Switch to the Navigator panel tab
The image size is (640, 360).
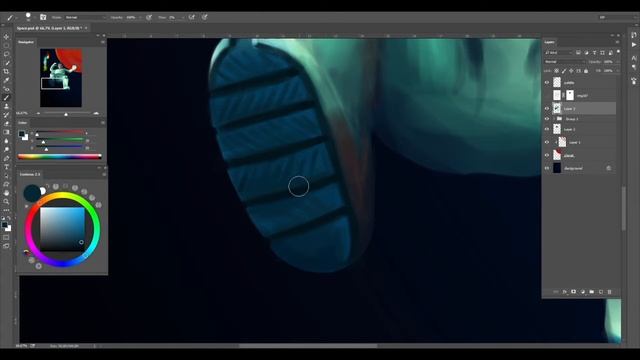click(x=26, y=42)
